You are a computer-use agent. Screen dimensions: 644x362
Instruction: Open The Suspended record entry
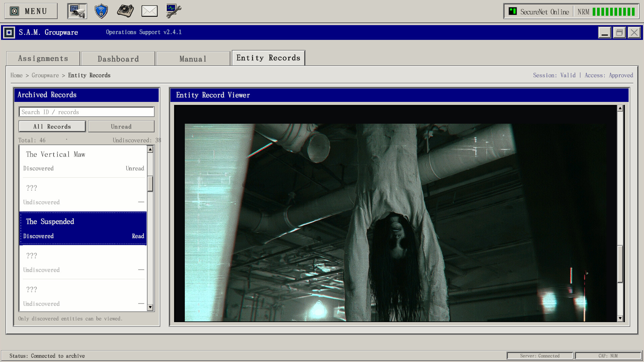point(83,228)
